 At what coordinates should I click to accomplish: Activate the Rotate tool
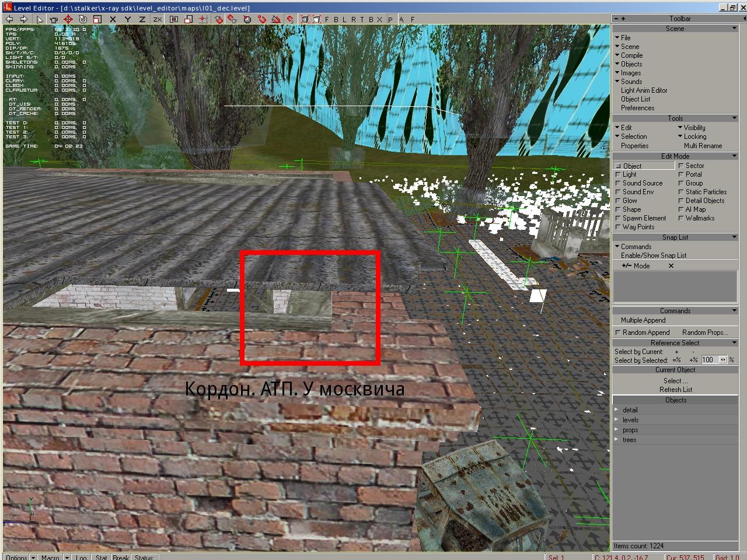click(83, 19)
